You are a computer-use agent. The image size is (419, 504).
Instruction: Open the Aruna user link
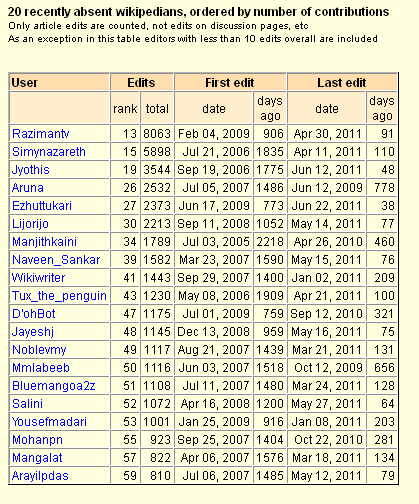[28, 188]
